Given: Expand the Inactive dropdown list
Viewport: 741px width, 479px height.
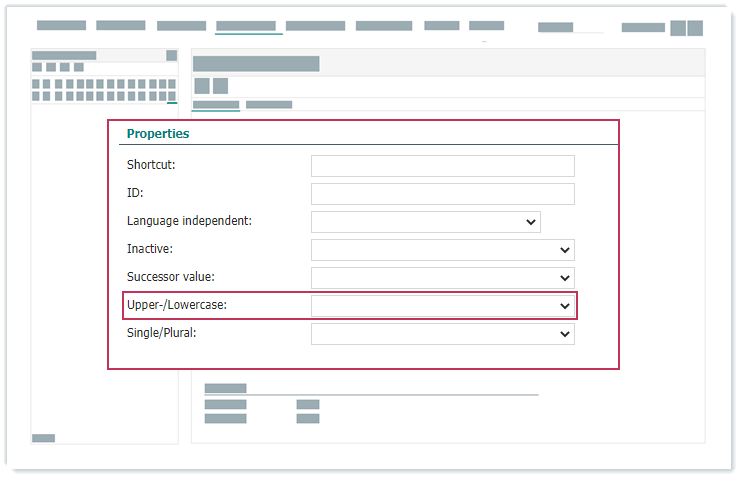Looking at the screenshot, I should click(x=442, y=250).
